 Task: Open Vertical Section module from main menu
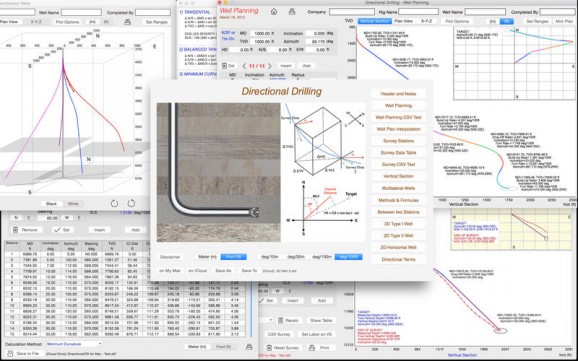tap(398, 176)
